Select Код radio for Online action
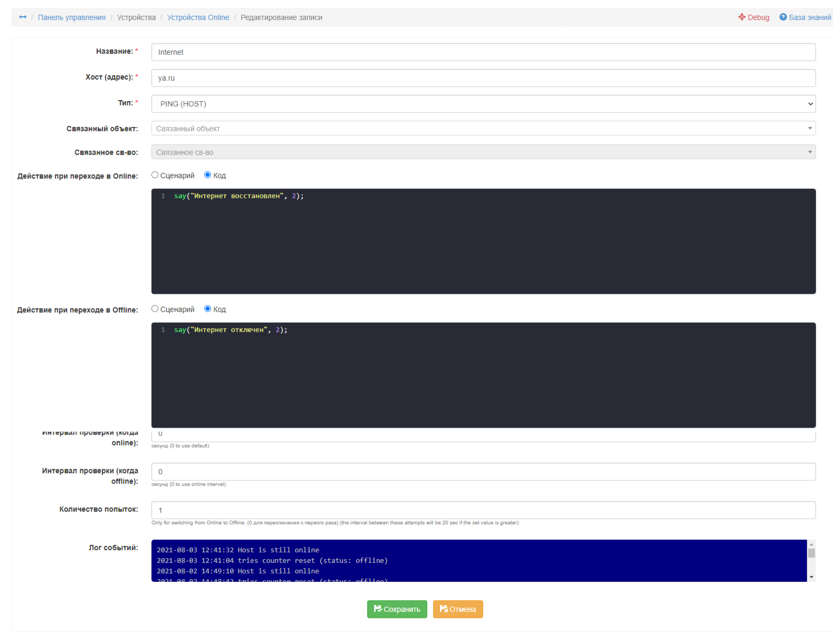Viewport: 833px width, 644px height. pyautogui.click(x=208, y=175)
